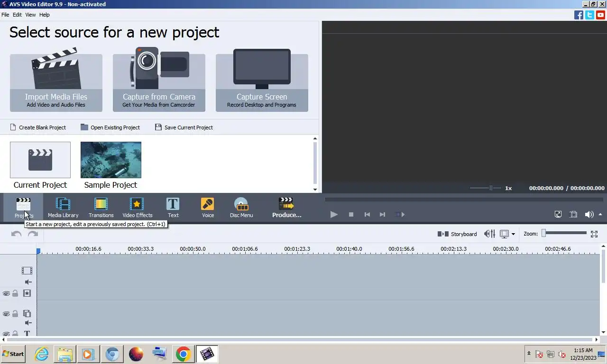Image resolution: width=607 pixels, height=364 pixels.
Task: Stop the preview playback
Action: 351,214
